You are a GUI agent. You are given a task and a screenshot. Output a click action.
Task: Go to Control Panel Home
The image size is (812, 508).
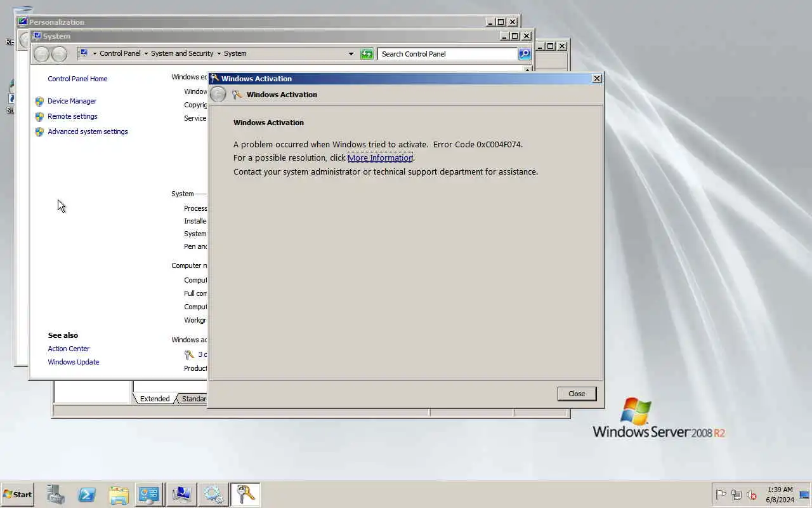pyautogui.click(x=77, y=79)
